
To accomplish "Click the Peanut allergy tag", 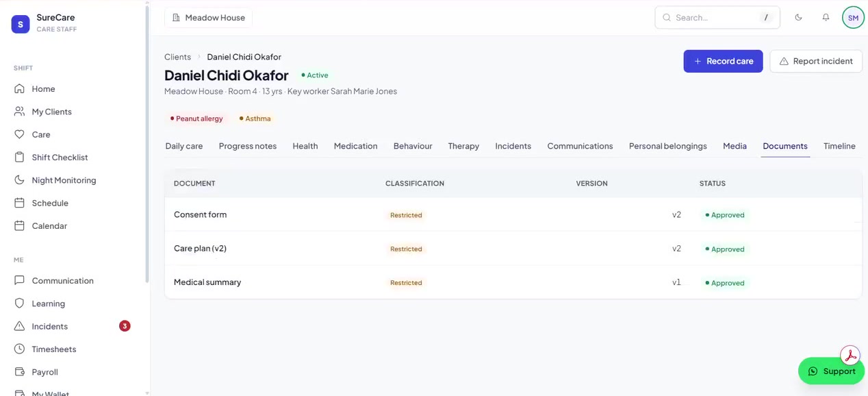I will 196,119.
